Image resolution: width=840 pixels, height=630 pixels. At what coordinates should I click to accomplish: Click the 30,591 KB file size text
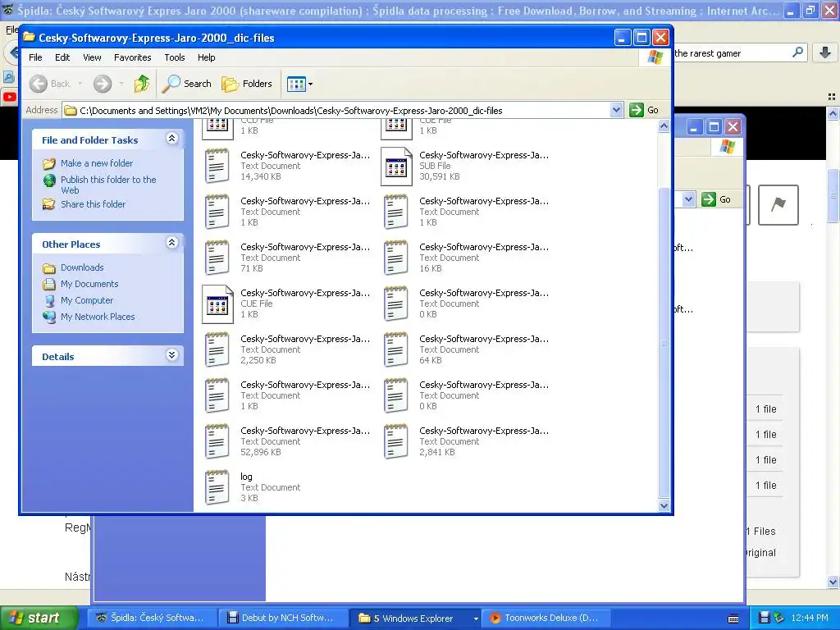[440, 176]
